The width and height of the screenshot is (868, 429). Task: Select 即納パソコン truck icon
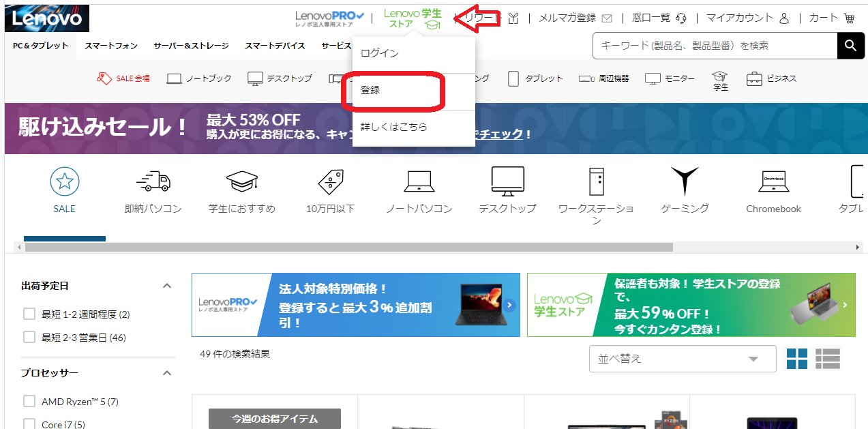153,181
